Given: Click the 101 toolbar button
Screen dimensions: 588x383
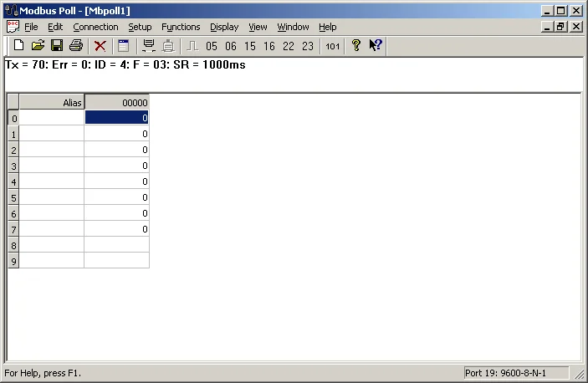Looking at the screenshot, I should [x=332, y=46].
